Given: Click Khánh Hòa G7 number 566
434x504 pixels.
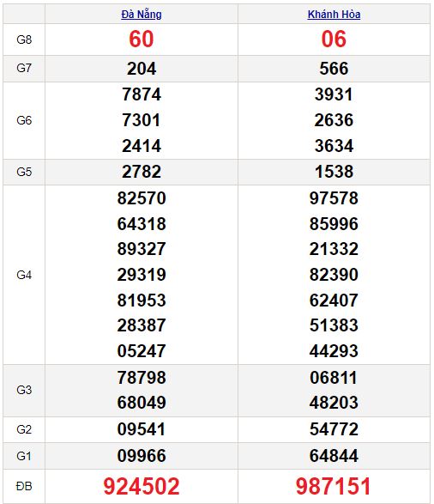Looking at the screenshot, I should click(334, 69).
